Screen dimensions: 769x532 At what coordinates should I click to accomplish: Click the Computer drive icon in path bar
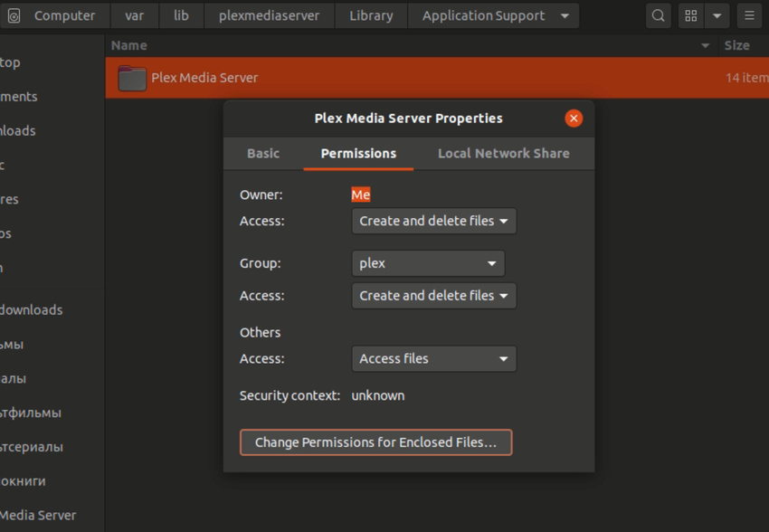click(14, 16)
